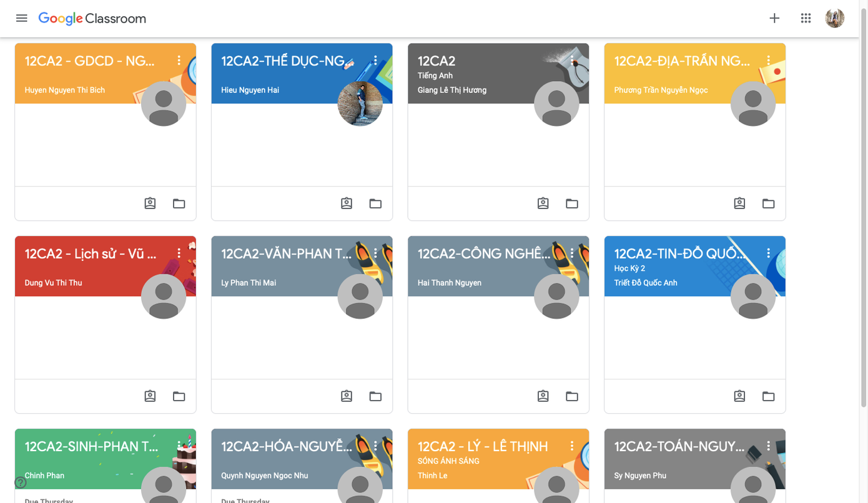The height and width of the screenshot is (503, 868).
Task: Open Drive folder for 12CA2-TIN class
Action: [768, 396]
